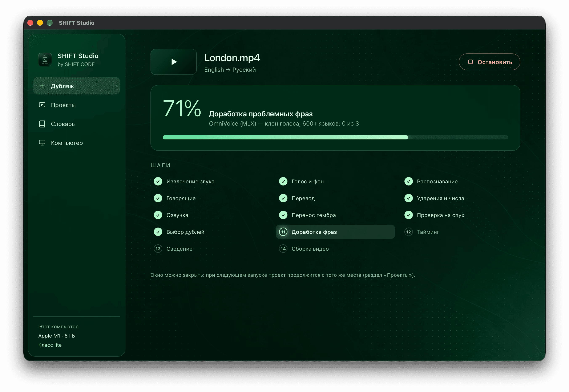Open the Проекты section
Image resolution: width=569 pixels, height=392 pixels.
pyautogui.click(x=76, y=105)
